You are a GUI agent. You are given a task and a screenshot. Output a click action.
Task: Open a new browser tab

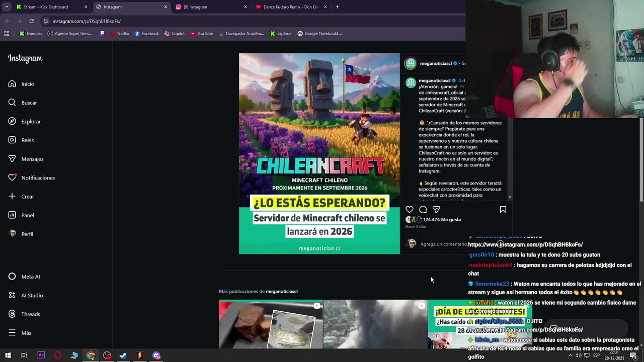pyautogui.click(x=337, y=7)
